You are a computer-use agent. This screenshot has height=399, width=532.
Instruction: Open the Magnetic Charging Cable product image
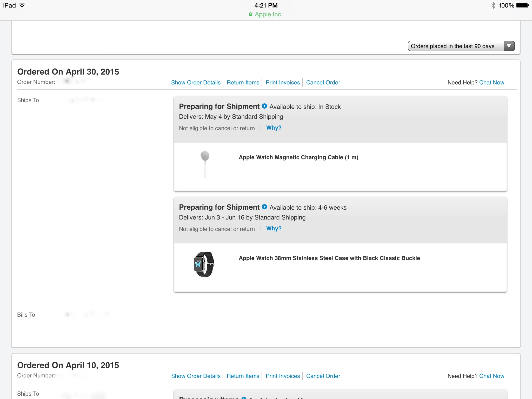(x=205, y=164)
